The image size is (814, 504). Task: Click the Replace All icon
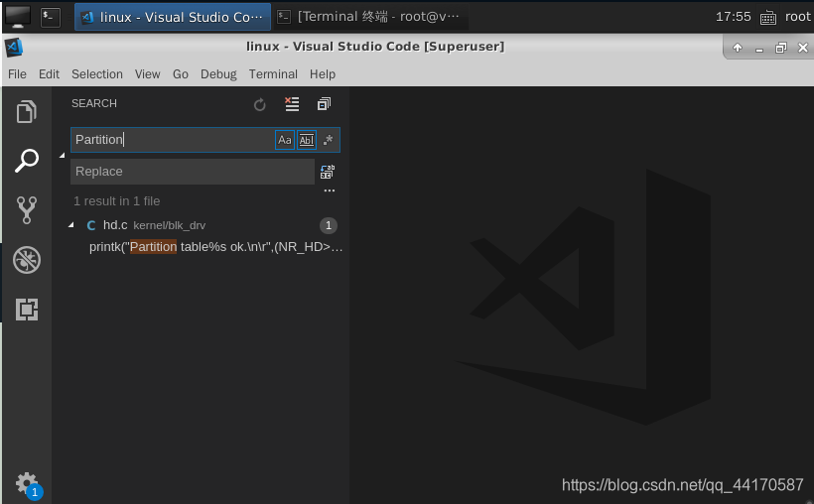pyautogui.click(x=328, y=172)
